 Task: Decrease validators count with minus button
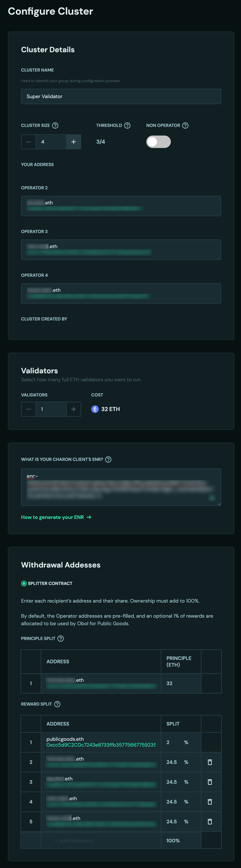click(29, 409)
